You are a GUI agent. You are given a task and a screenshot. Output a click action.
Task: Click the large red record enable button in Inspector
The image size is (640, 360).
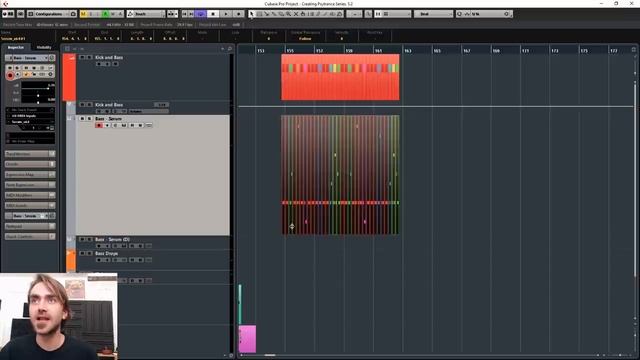(x=10, y=75)
